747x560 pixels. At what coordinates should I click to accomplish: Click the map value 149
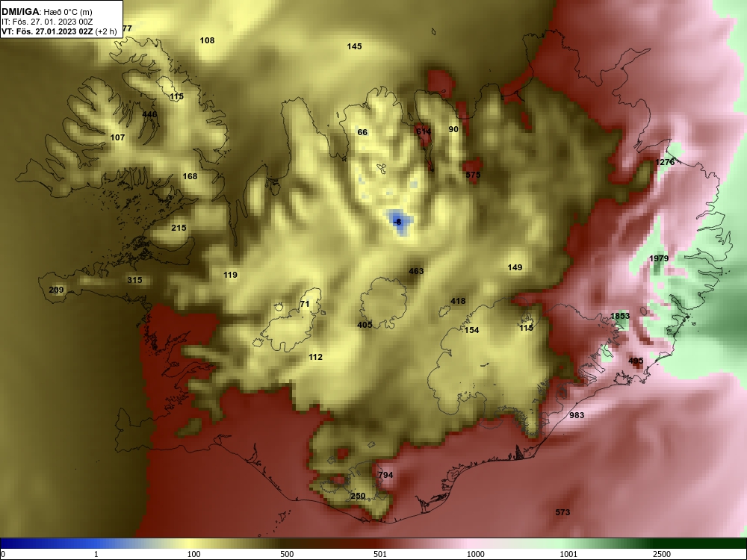click(515, 267)
